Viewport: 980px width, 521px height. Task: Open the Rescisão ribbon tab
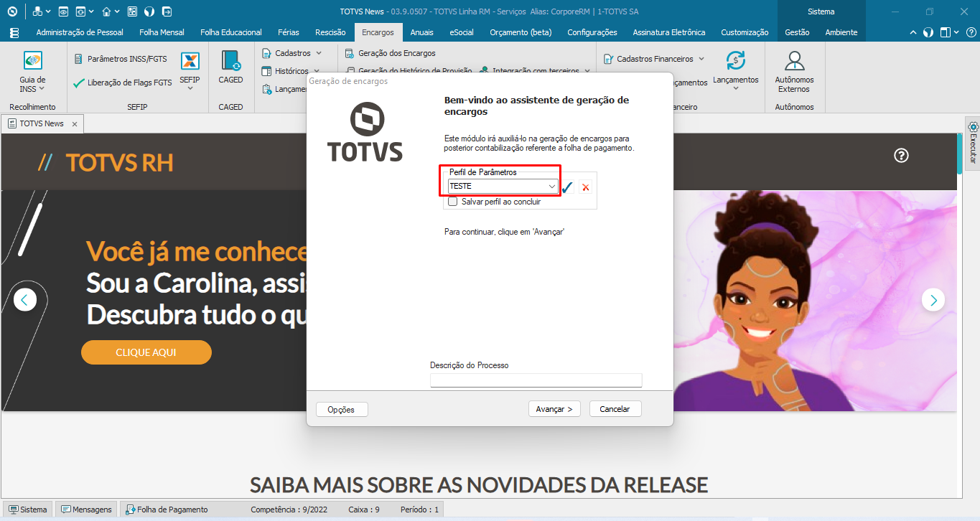(x=330, y=32)
